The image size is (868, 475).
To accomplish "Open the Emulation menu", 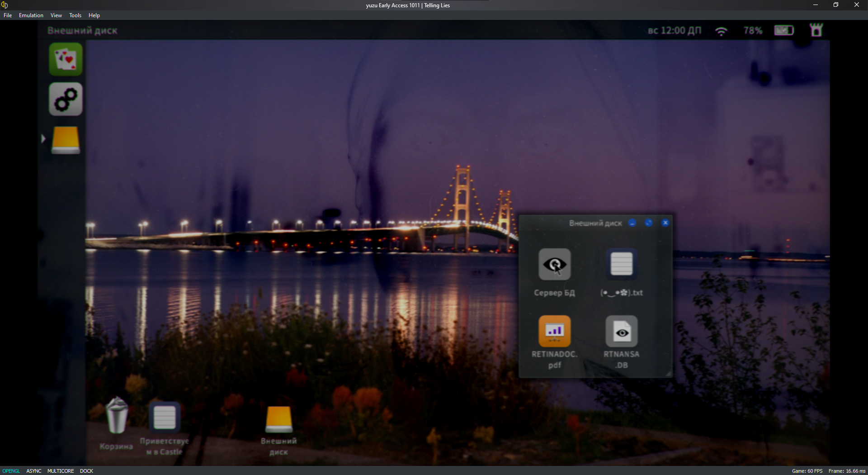I will [x=31, y=15].
